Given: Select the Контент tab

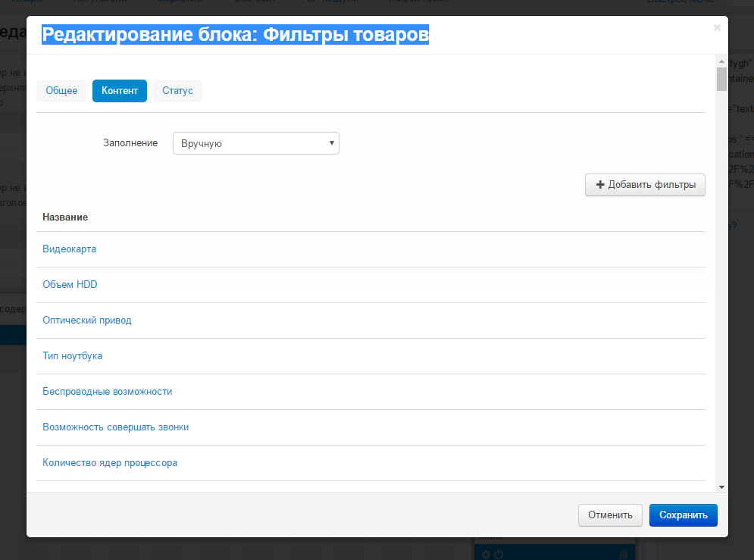Looking at the screenshot, I should pyautogui.click(x=119, y=91).
